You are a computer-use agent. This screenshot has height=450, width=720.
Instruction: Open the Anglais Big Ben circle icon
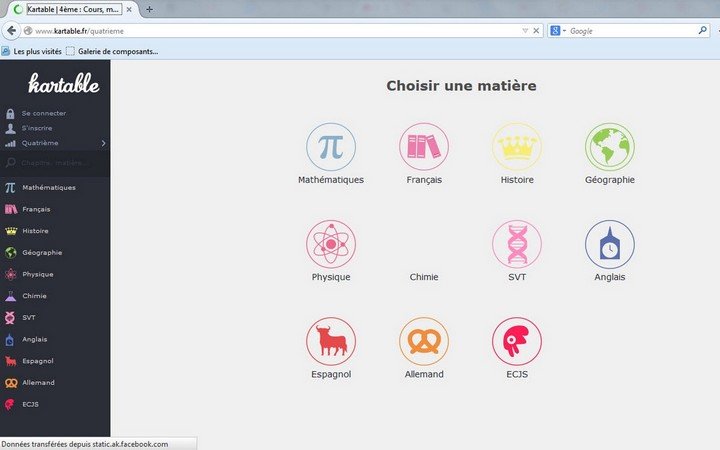(x=610, y=244)
